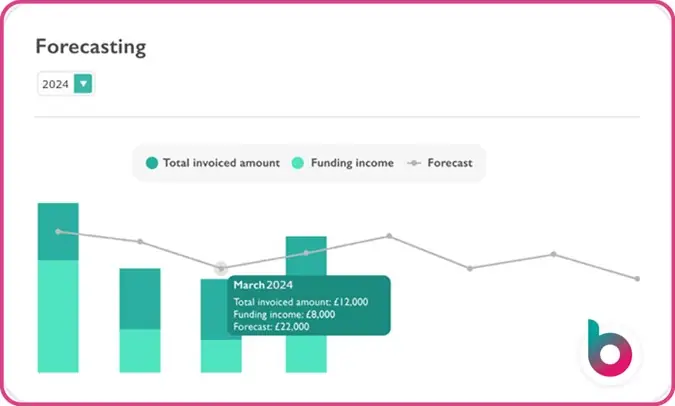Select the second forecast line data point
The height and width of the screenshot is (406, 675).
coord(140,241)
